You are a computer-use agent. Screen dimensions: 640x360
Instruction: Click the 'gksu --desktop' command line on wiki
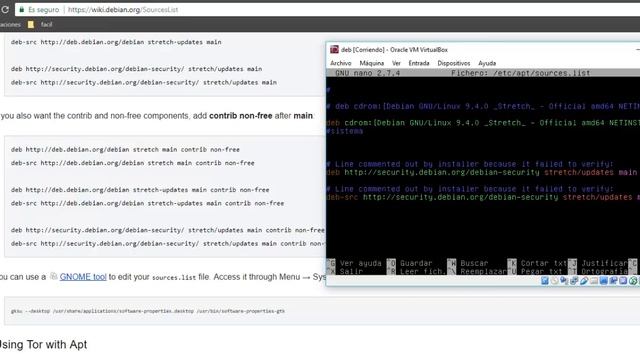pos(148,311)
